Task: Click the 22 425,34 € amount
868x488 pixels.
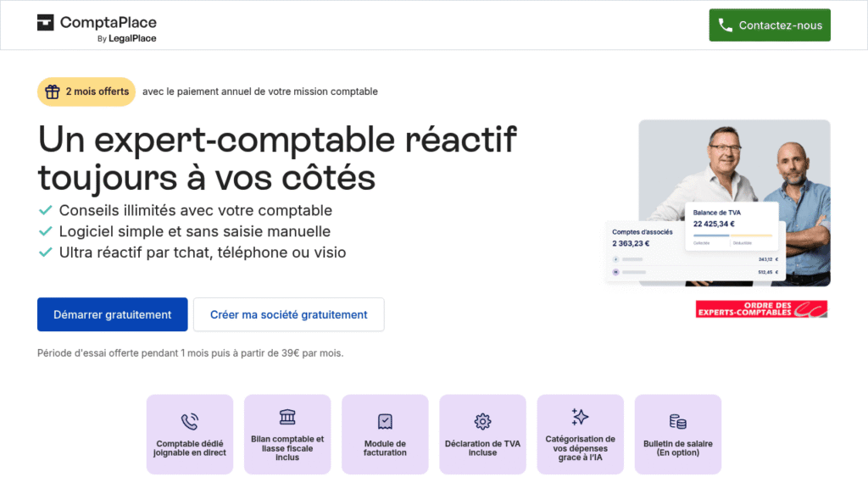Action: pyautogui.click(x=714, y=224)
